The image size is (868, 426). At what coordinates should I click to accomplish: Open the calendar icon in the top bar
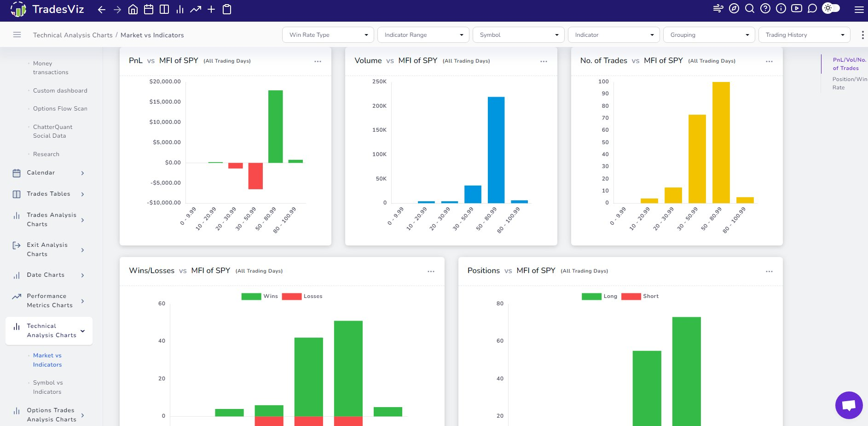pyautogui.click(x=149, y=10)
